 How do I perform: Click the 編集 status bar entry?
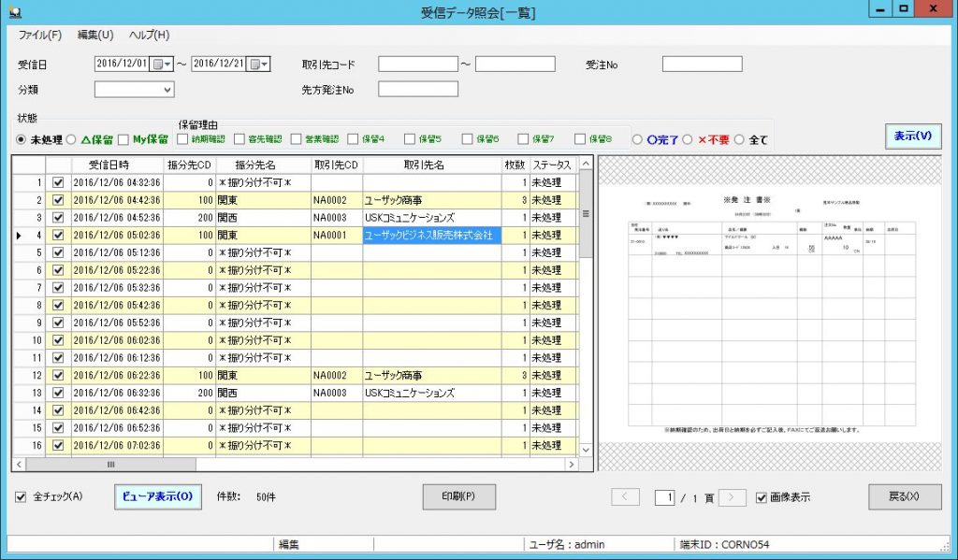point(288,544)
